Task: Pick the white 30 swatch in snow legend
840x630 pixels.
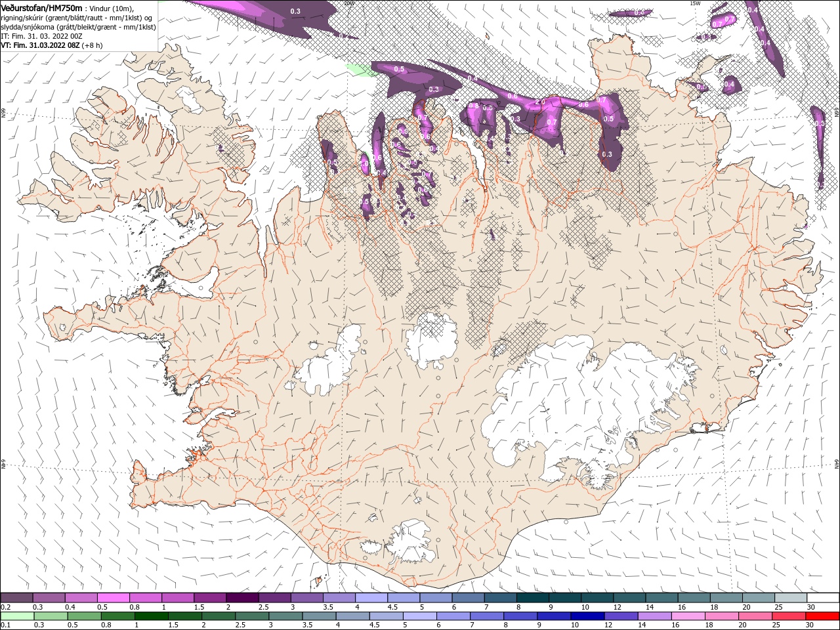Action: tap(824, 598)
